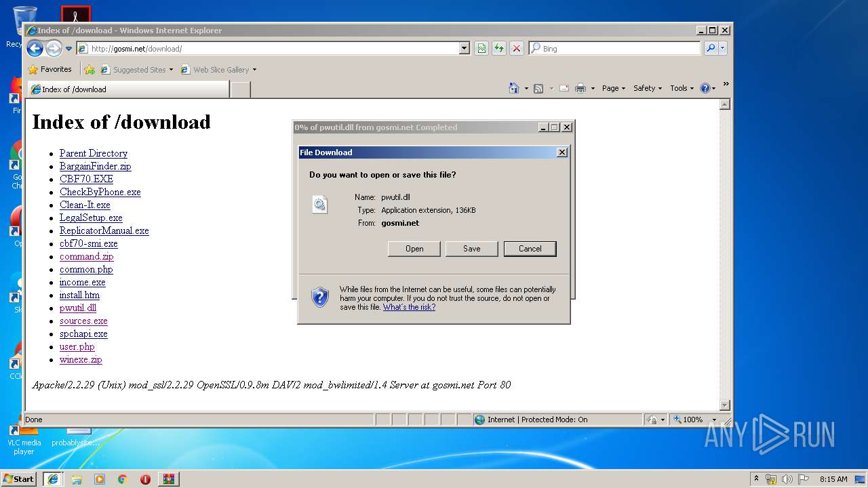Image resolution: width=868 pixels, height=488 pixels.
Task: Open Chrome taskbar icon
Action: click(123, 479)
